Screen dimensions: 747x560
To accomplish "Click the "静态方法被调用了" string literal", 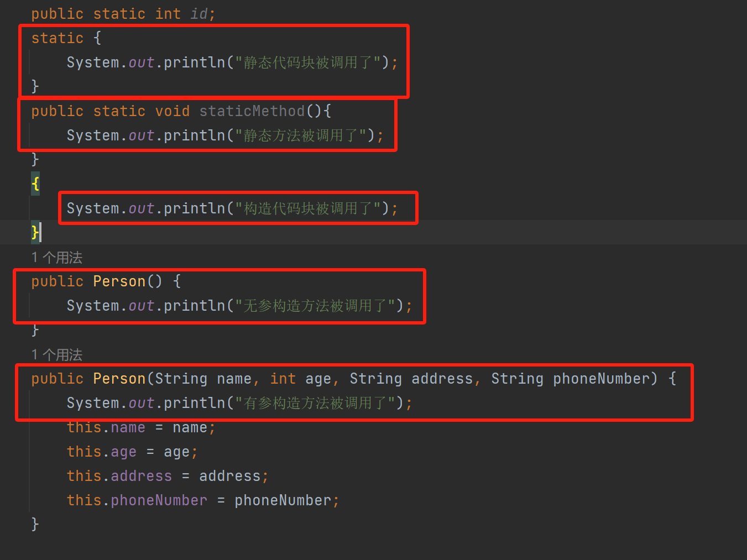I will (x=301, y=135).
